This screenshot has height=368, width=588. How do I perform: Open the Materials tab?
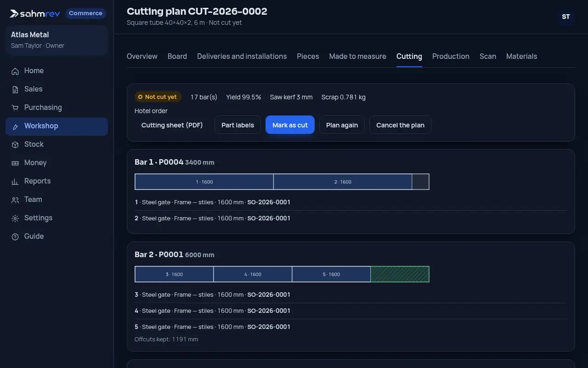pos(521,56)
